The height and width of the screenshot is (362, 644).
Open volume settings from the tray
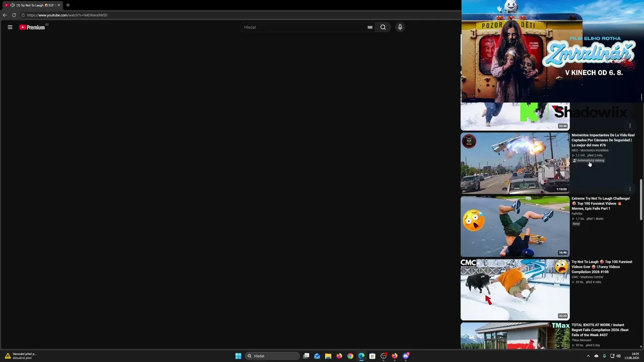pos(618,356)
